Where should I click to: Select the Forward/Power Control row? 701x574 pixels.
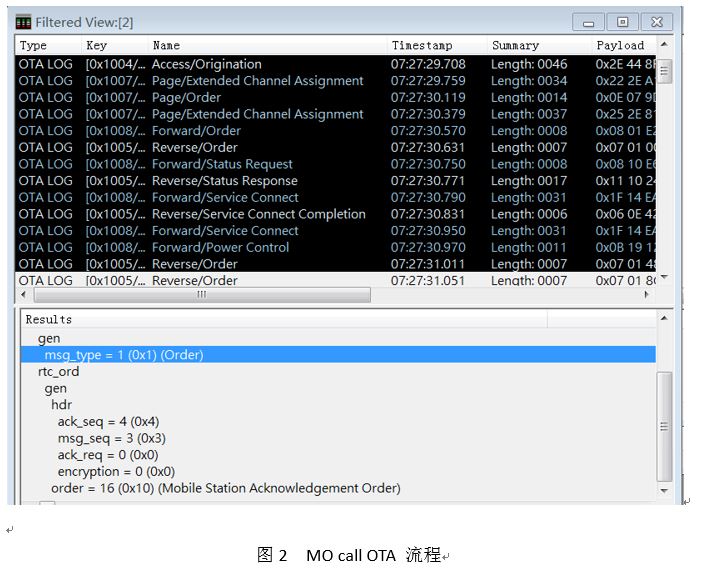tap(336, 247)
